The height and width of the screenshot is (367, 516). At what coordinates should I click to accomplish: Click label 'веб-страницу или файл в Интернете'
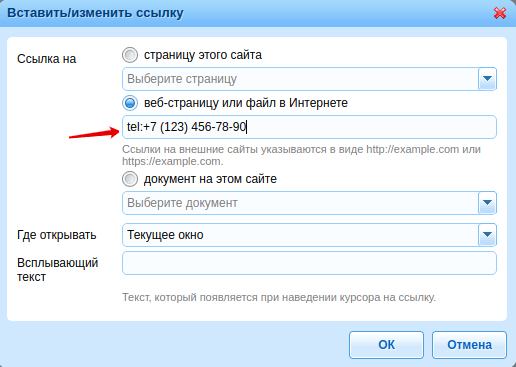(246, 103)
